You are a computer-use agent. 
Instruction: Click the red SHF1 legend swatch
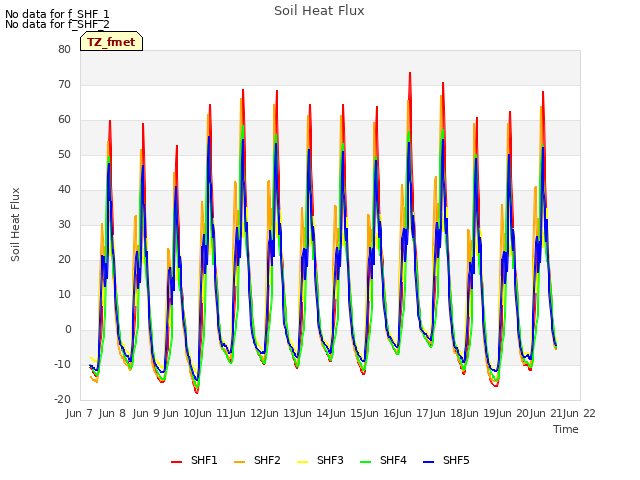coord(176,462)
